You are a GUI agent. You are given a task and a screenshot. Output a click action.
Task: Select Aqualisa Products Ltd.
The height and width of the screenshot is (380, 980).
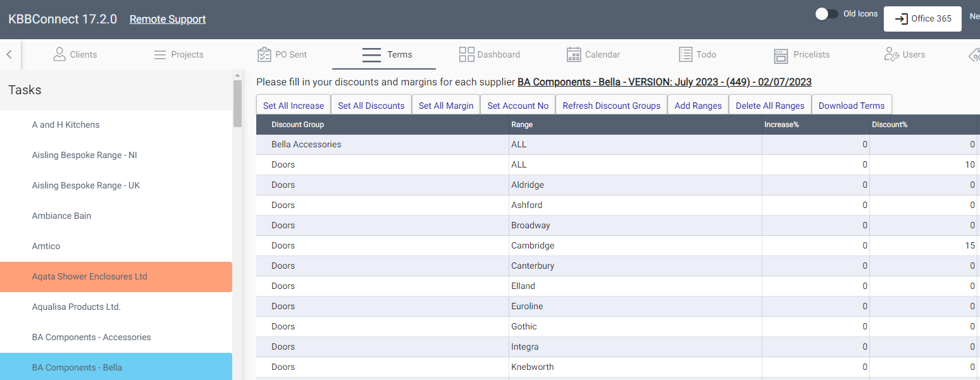pyautogui.click(x=116, y=307)
